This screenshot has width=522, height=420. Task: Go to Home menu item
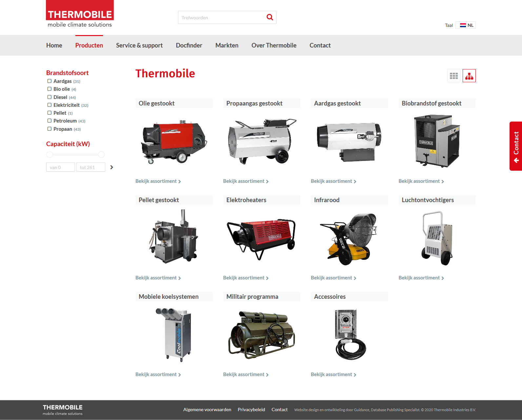coord(54,46)
